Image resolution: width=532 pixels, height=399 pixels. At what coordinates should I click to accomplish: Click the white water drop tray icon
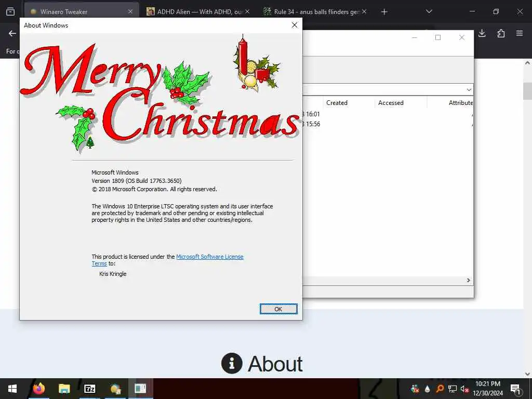[427, 389]
